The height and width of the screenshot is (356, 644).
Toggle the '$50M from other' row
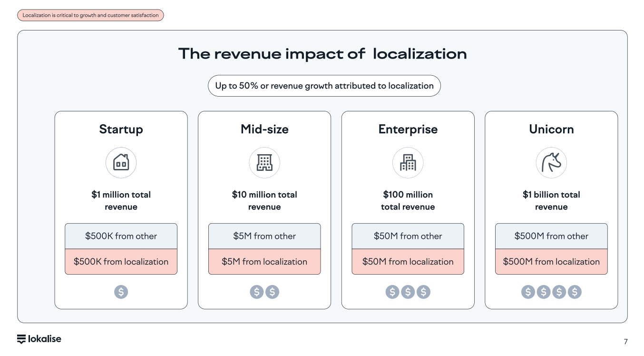click(408, 236)
